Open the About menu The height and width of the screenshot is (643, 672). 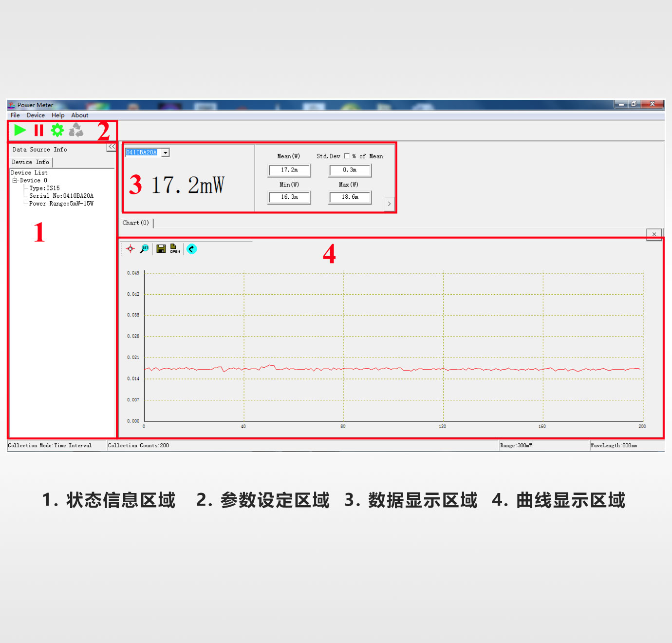(x=79, y=115)
